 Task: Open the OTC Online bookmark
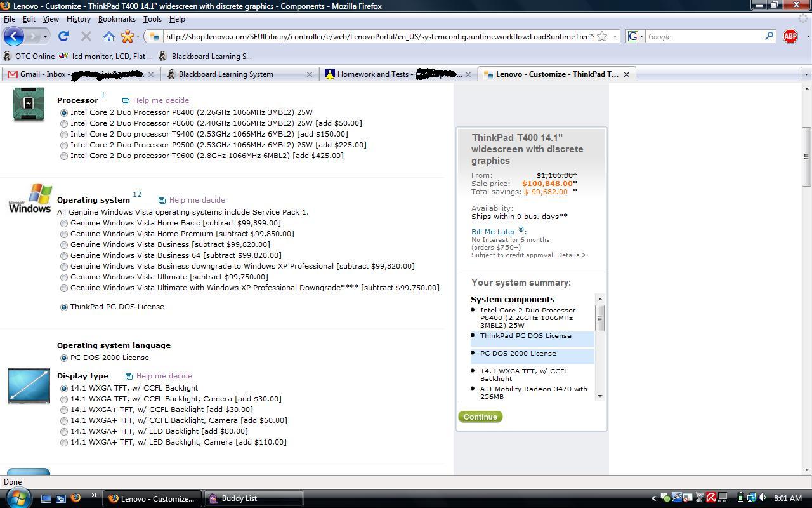click(x=29, y=57)
